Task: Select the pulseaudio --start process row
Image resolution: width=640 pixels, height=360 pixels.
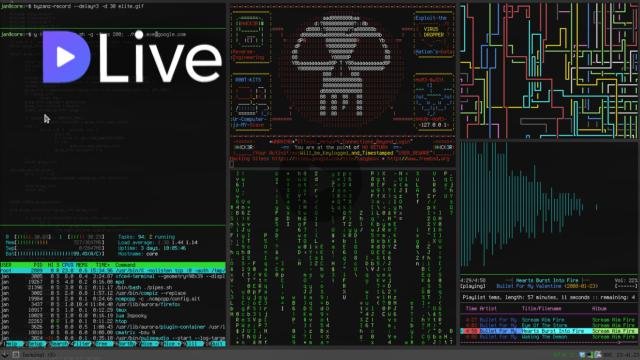Action: click(x=113, y=338)
